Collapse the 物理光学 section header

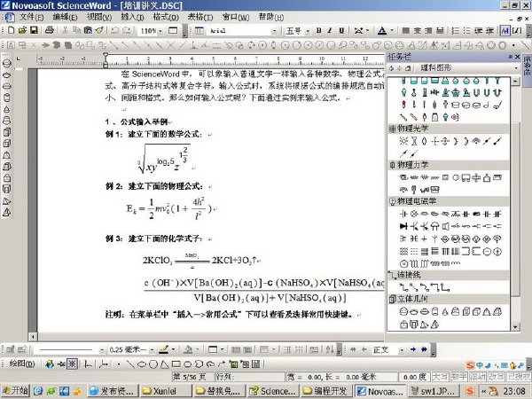coord(448,129)
